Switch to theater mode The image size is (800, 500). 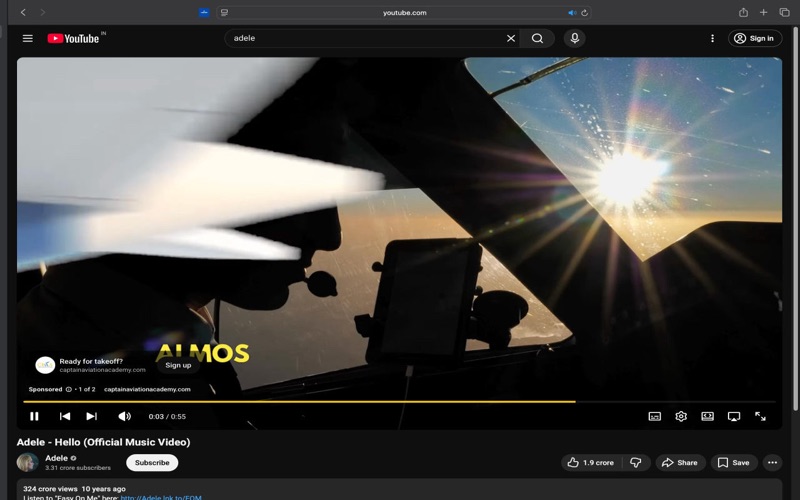[707, 416]
